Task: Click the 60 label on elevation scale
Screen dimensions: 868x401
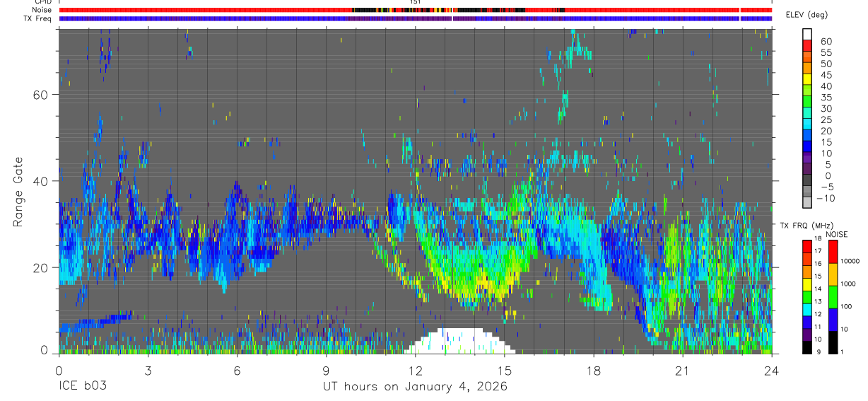Action: point(826,42)
